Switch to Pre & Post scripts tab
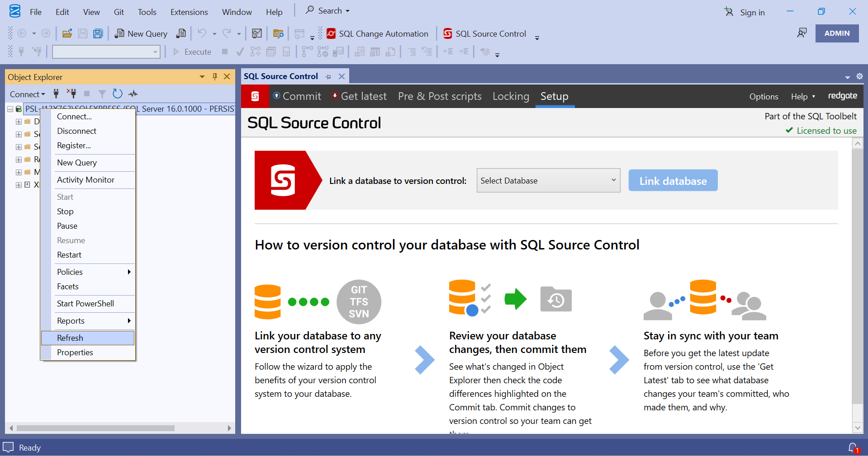868x456 pixels. [x=440, y=96]
